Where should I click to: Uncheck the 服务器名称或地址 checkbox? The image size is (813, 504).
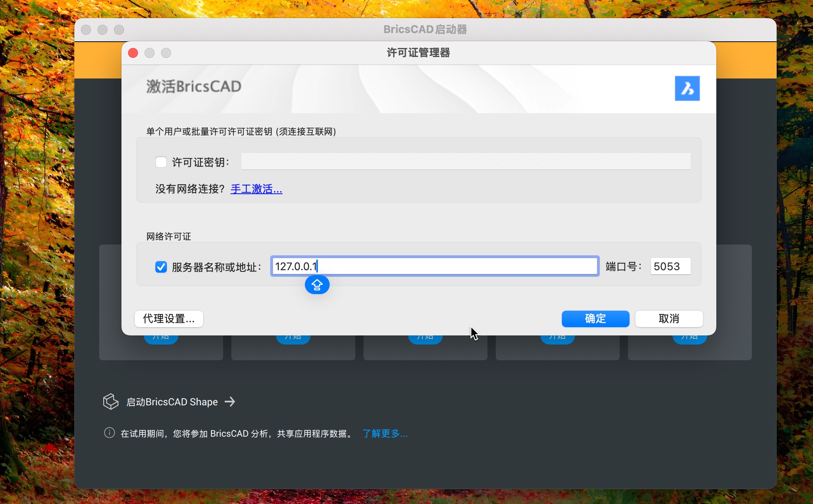click(x=161, y=267)
